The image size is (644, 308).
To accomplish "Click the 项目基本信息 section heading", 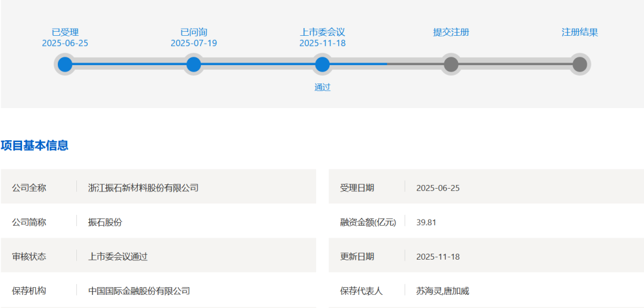I will (35, 145).
